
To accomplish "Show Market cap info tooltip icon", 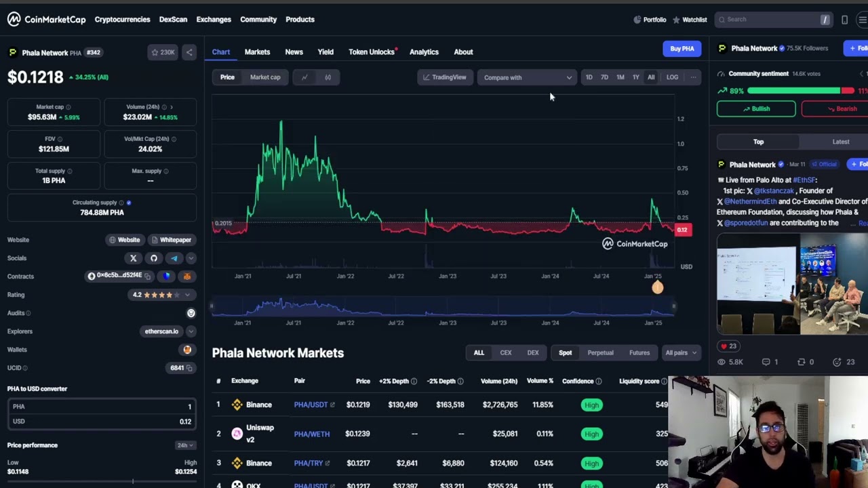I will tap(68, 107).
